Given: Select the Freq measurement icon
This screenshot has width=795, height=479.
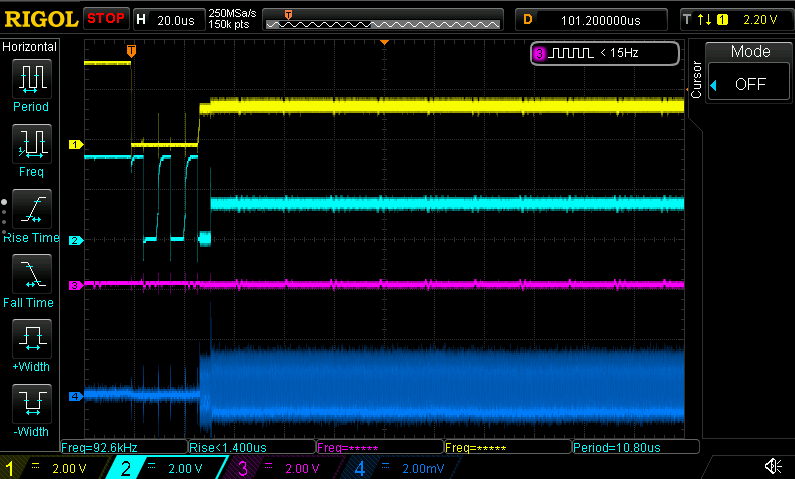Looking at the screenshot, I should point(30,143).
